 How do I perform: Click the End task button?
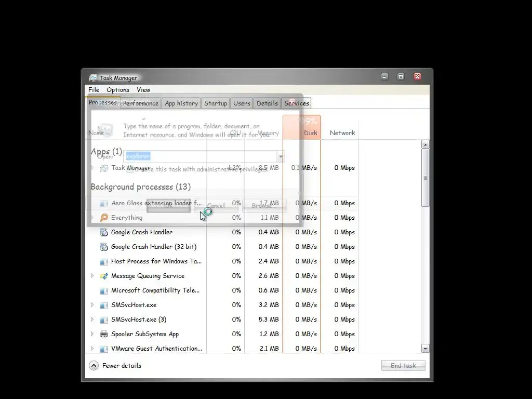(x=403, y=365)
